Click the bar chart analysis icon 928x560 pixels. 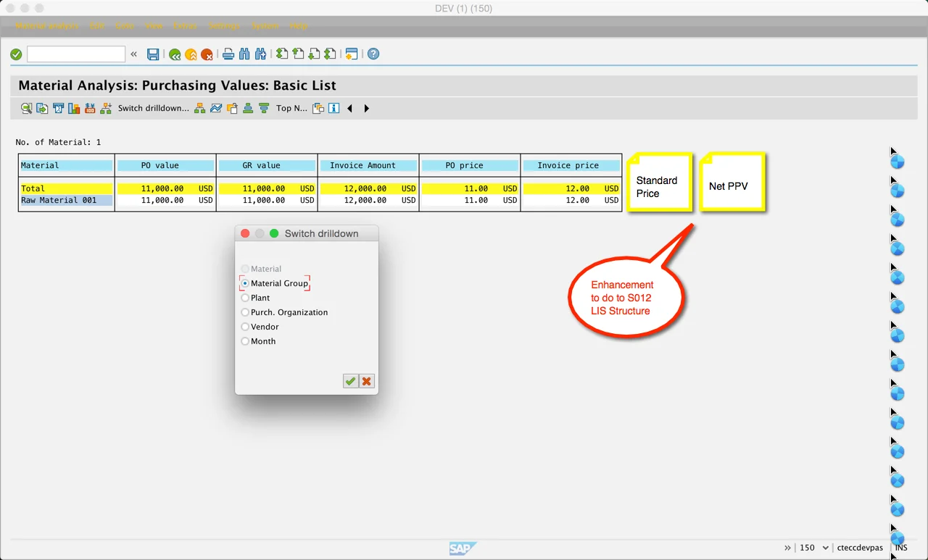pyautogui.click(x=74, y=109)
